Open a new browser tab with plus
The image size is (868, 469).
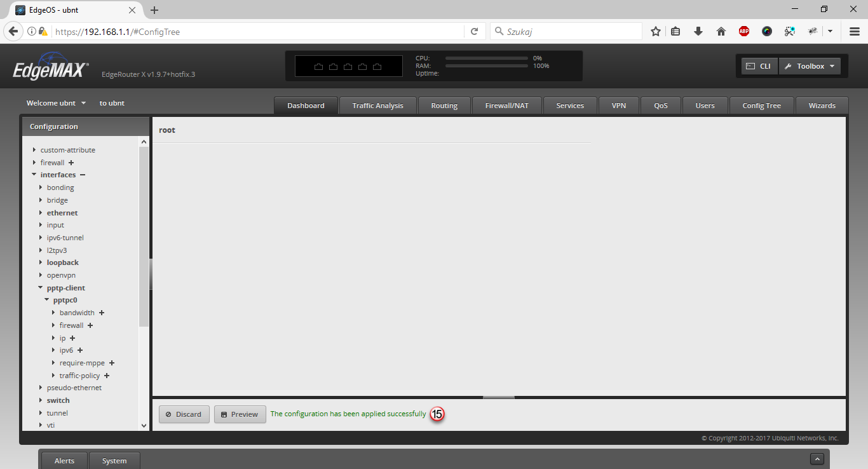(154, 10)
